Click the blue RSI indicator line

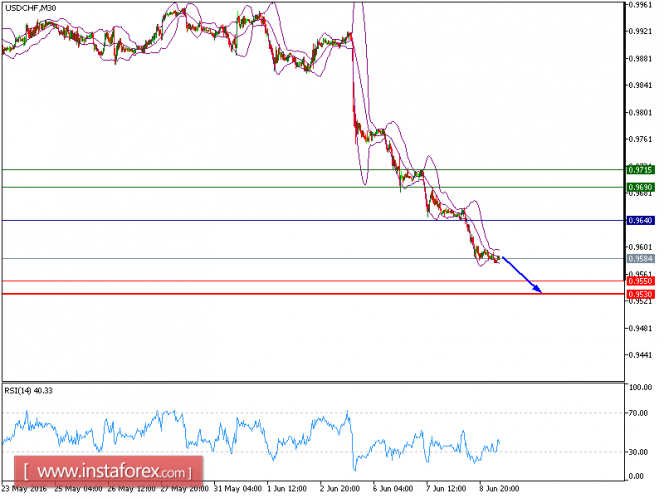[250, 424]
